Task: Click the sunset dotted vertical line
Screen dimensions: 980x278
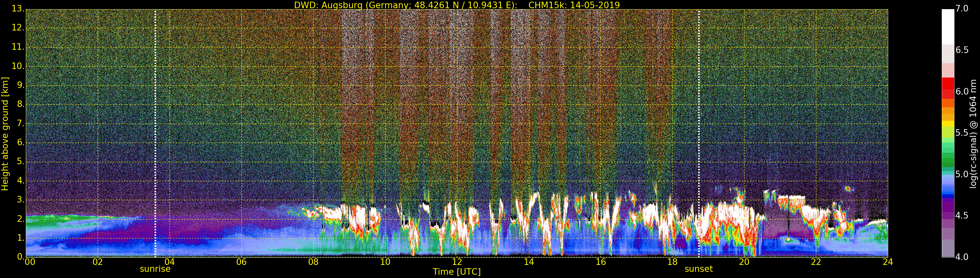Action: pyautogui.click(x=699, y=133)
